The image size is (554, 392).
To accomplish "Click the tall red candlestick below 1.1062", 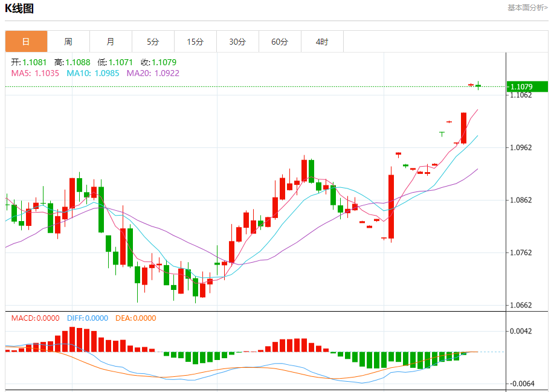I will coord(463,128).
